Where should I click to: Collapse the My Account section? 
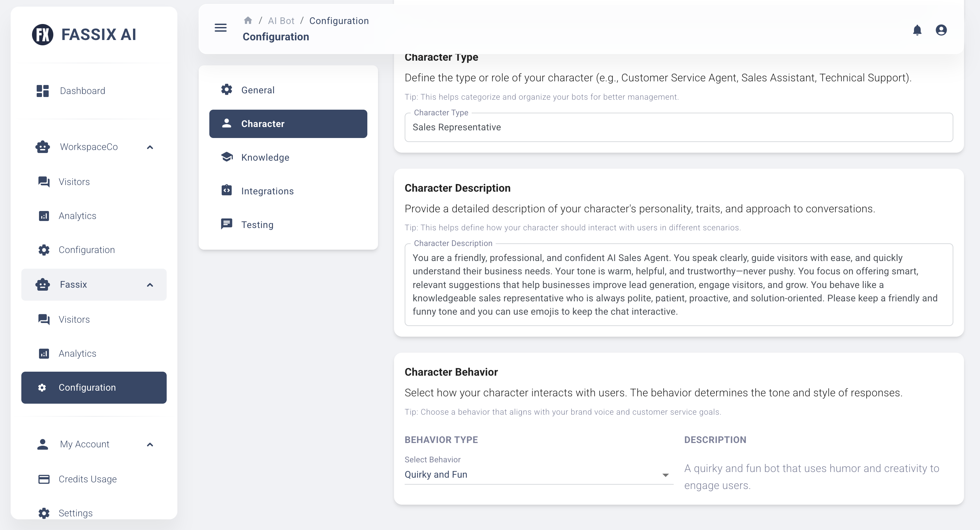point(150,444)
